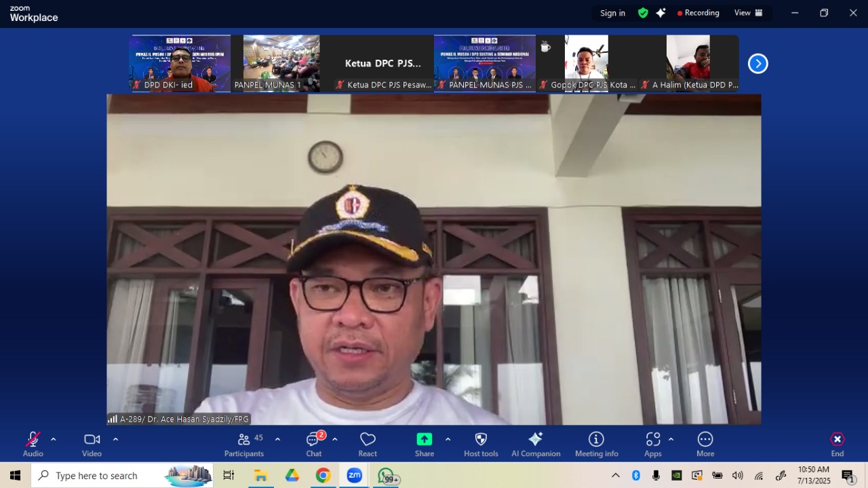The width and height of the screenshot is (868, 488).
Task: Expand audio options arrow next to Audio
Action: tap(54, 439)
